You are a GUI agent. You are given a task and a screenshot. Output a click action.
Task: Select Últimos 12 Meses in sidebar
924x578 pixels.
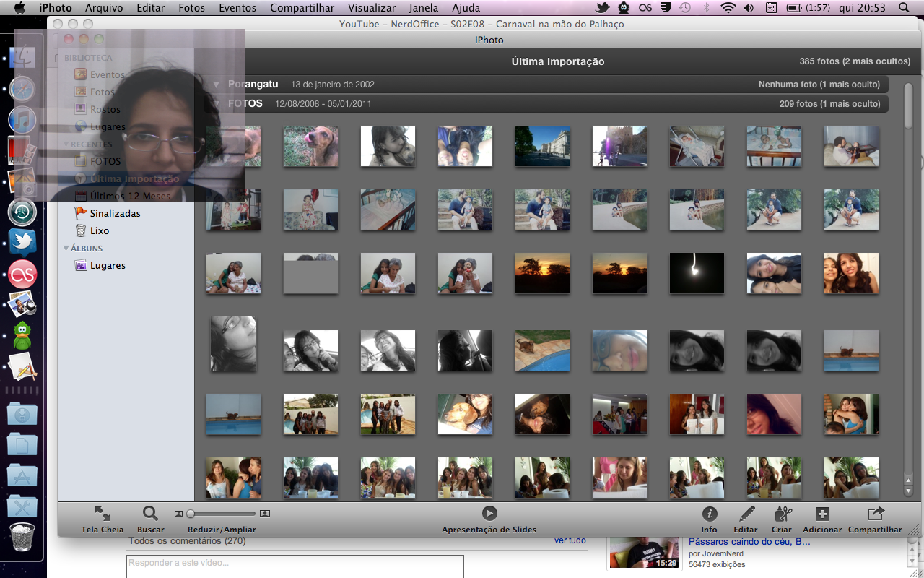(123, 196)
